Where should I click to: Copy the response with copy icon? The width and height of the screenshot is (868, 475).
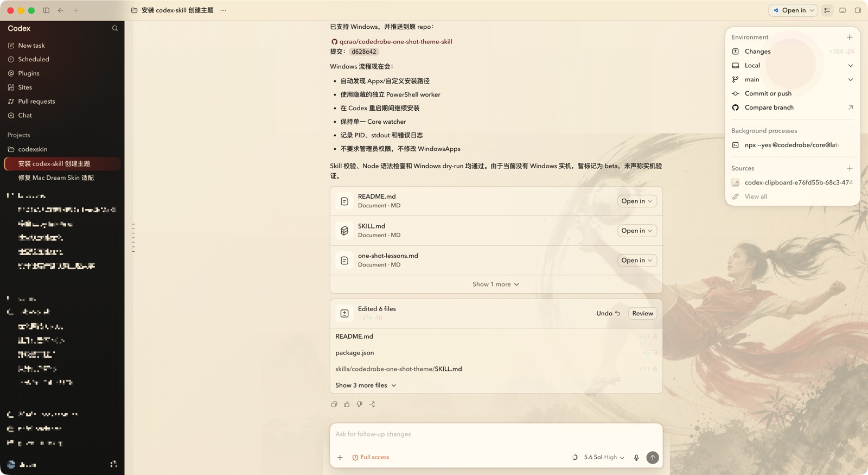pyautogui.click(x=334, y=404)
